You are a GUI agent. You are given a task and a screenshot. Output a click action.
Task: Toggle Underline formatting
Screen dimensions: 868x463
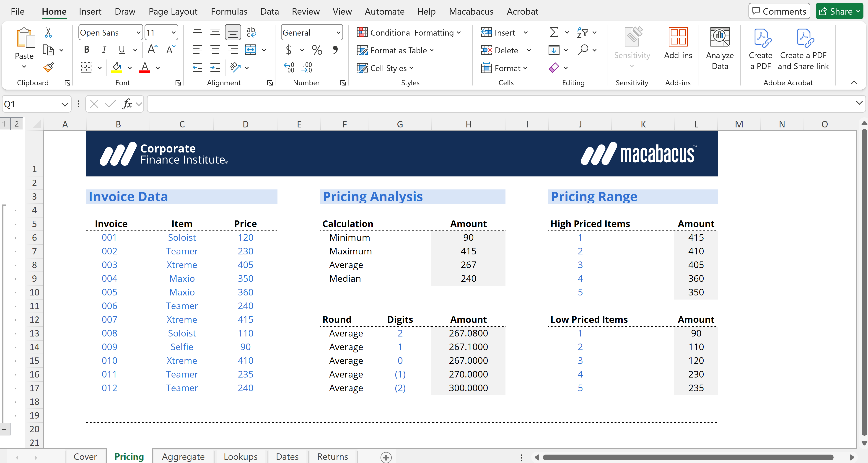coord(122,49)
